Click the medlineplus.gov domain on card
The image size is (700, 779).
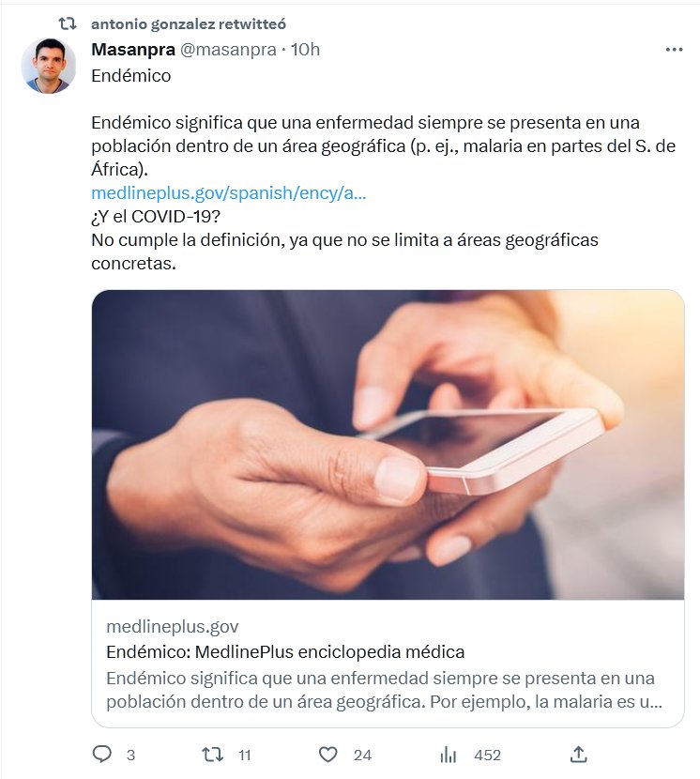click(x=173, y=626)
